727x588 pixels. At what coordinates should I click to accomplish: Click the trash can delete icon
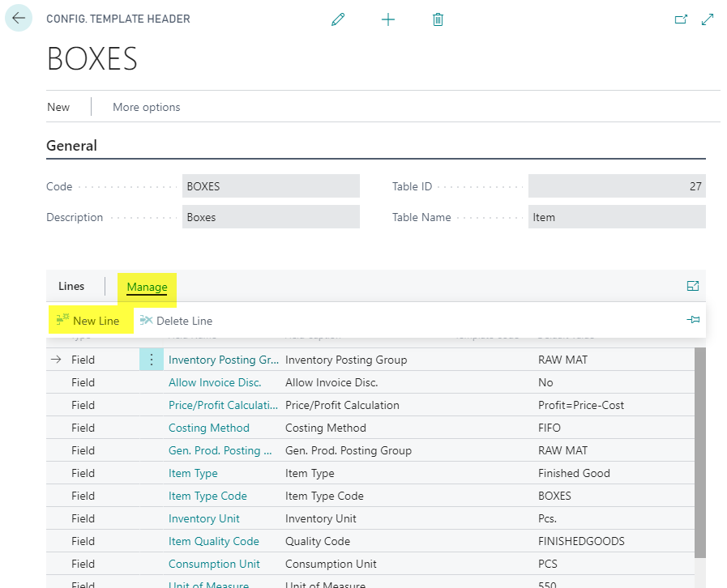[x=438, y=19]
